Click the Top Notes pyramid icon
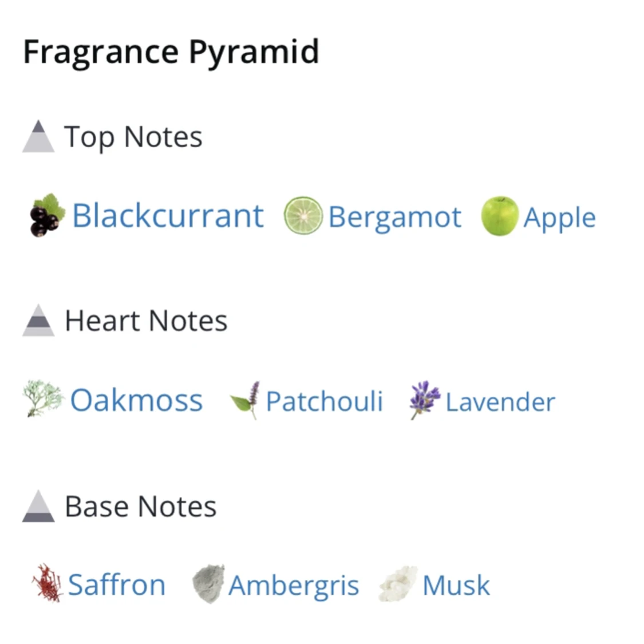 pyautogui.click(x=38, y=137)
